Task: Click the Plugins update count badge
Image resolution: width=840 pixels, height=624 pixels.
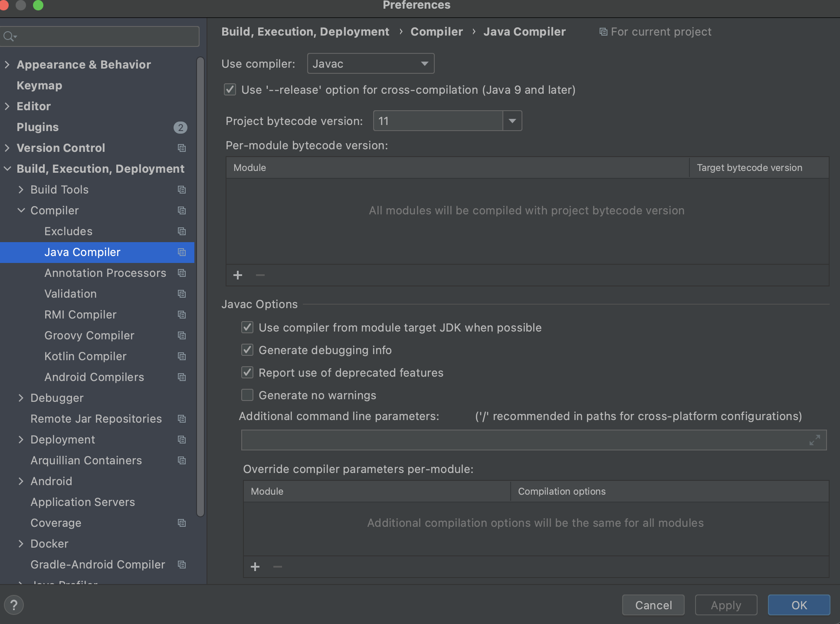Action: [180, 127]
